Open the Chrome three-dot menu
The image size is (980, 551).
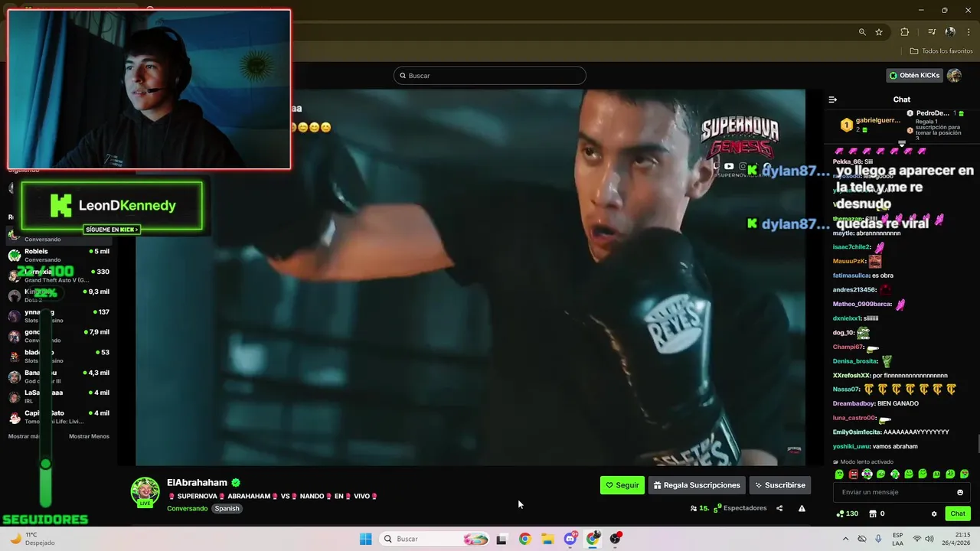point(968,32)
